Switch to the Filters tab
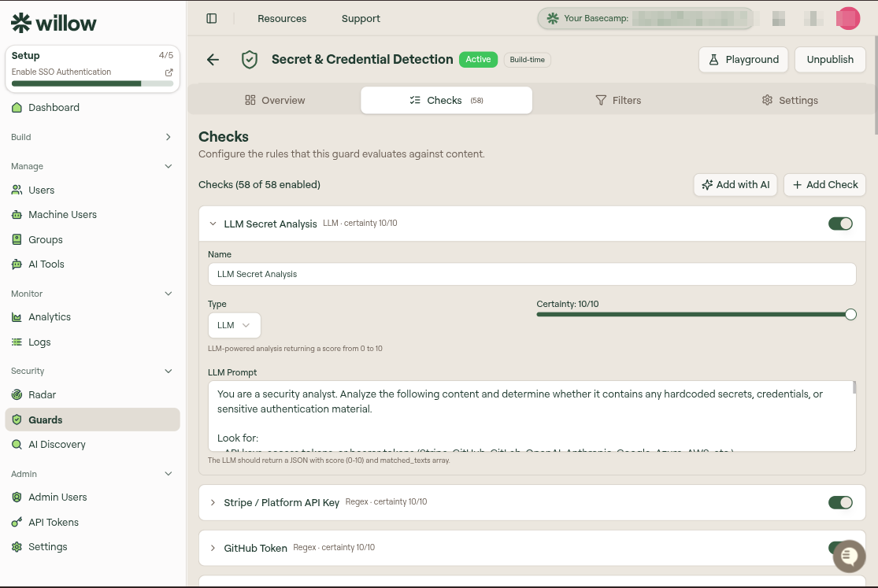 tap(618, 100)
